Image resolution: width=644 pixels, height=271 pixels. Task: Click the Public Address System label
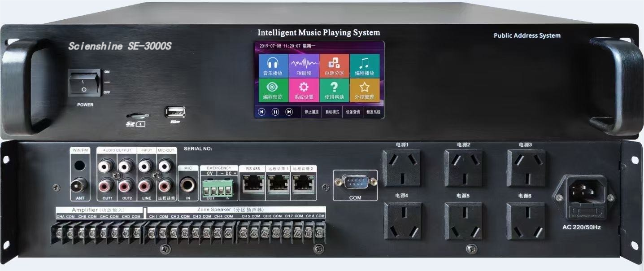[527, 35]
